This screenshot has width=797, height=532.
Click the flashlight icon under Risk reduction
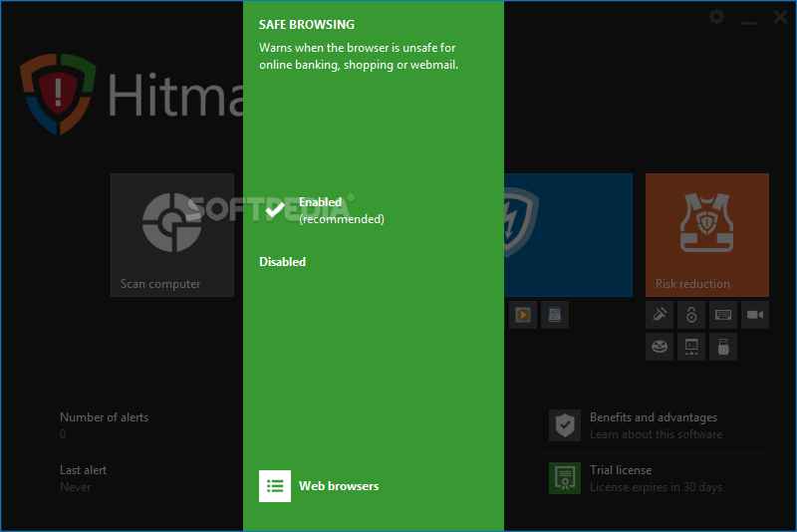[660, 315]
